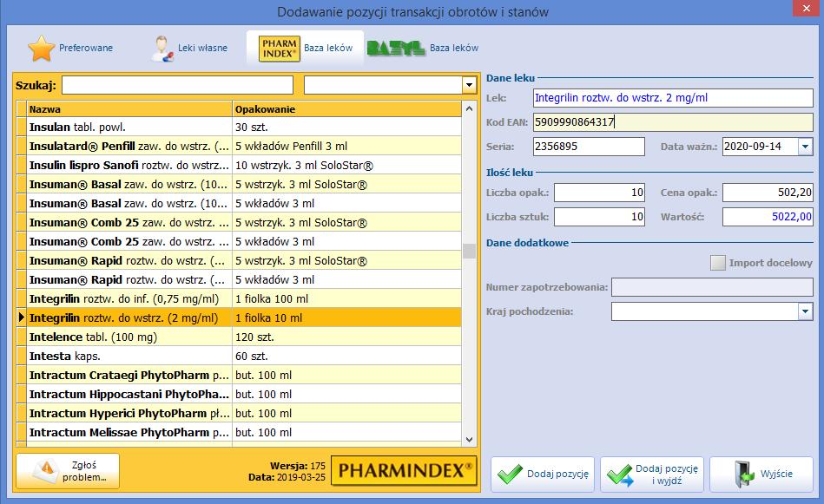Select Insuman Rapid 5 wstrzyk. SoloStar row
The height and width of the screenshot is (504, 824).
(239, 260)
